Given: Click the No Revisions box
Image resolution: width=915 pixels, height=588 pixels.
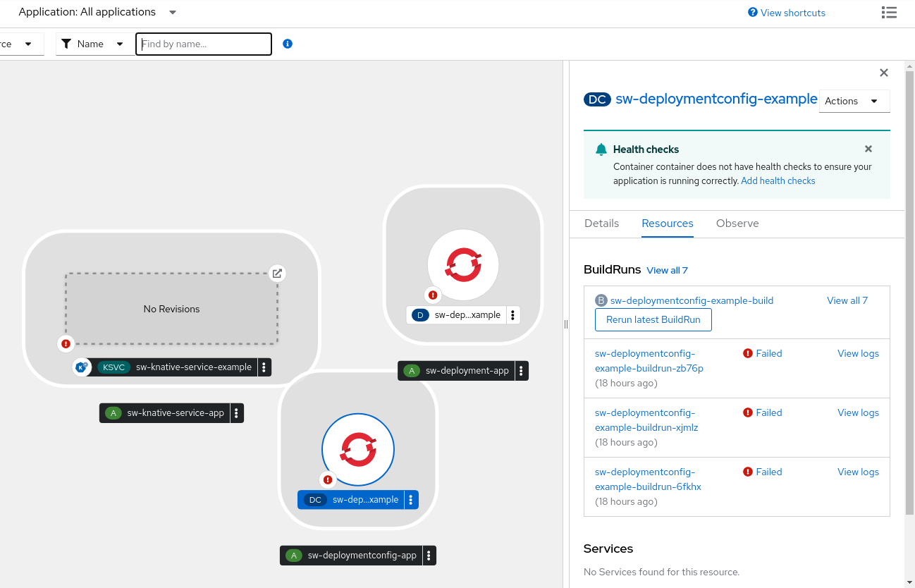Looking at the screenshot, I should 171,309.
